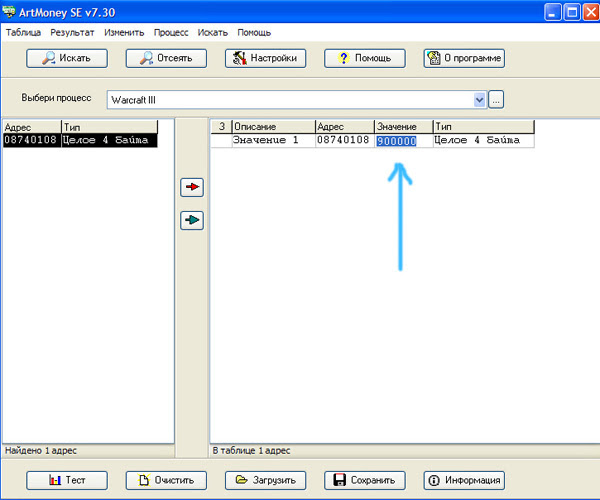Click the Целое 4 байта type cell in table
The height and width of the screenshot is (500, 600).
[x=484, y=140]
